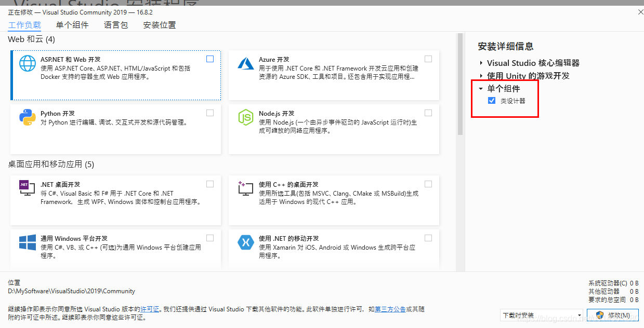The image size is (644, 328).
Task: Click the 其他驱动器 size entry
Action: point(613,292)
